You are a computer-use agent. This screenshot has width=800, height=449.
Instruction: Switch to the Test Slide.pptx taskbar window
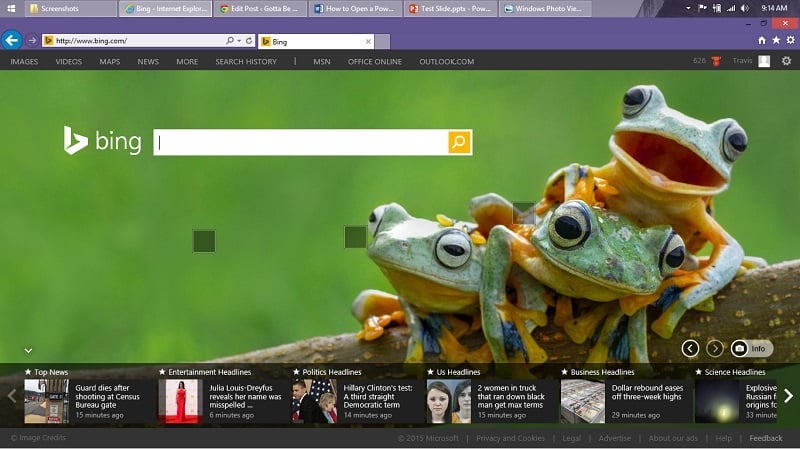coord(448,9)
